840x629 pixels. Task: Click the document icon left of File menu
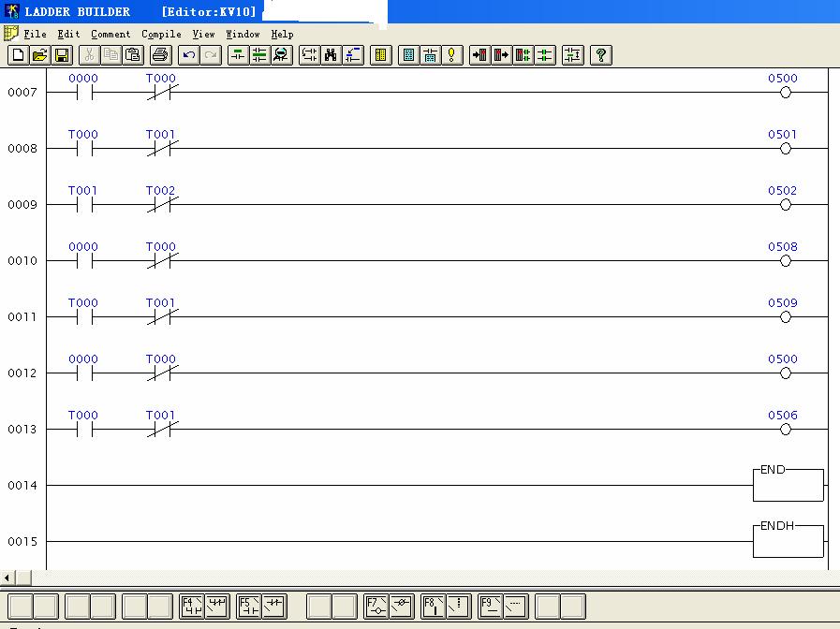coord(11,34)
